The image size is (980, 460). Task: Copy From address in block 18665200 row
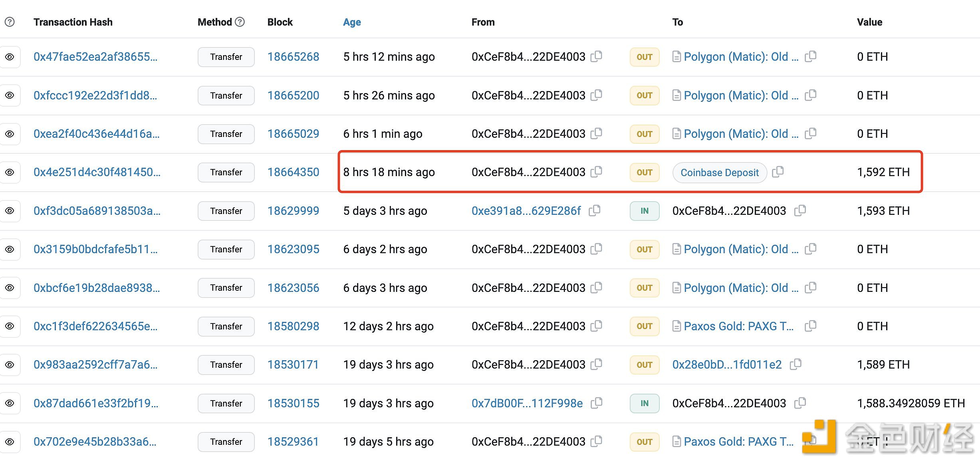(596, 95)
